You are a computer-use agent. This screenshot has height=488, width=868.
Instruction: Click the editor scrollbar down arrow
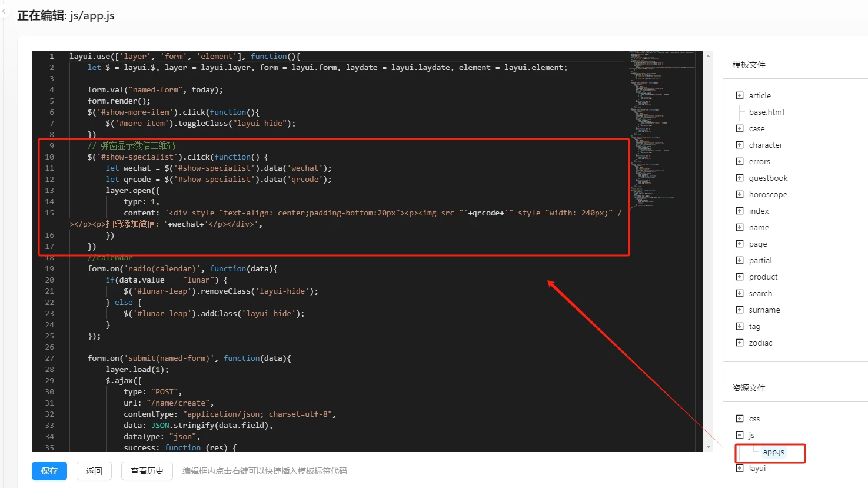tap(708, 447)
